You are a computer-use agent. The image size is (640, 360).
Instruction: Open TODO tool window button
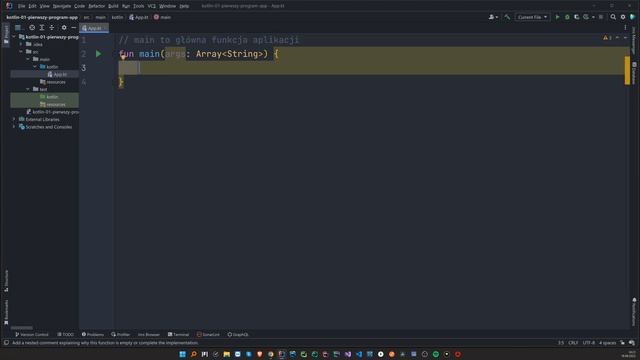pyautogui.click(x=65, y=335)
